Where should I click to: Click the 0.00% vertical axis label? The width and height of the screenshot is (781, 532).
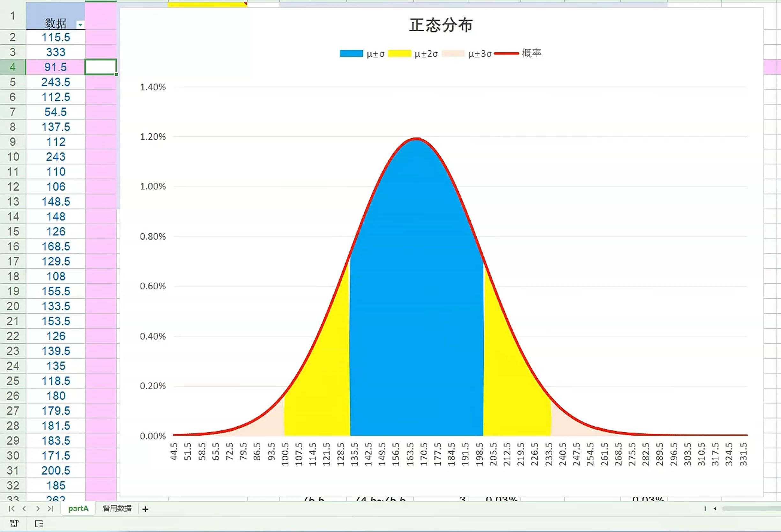[153, 436]
